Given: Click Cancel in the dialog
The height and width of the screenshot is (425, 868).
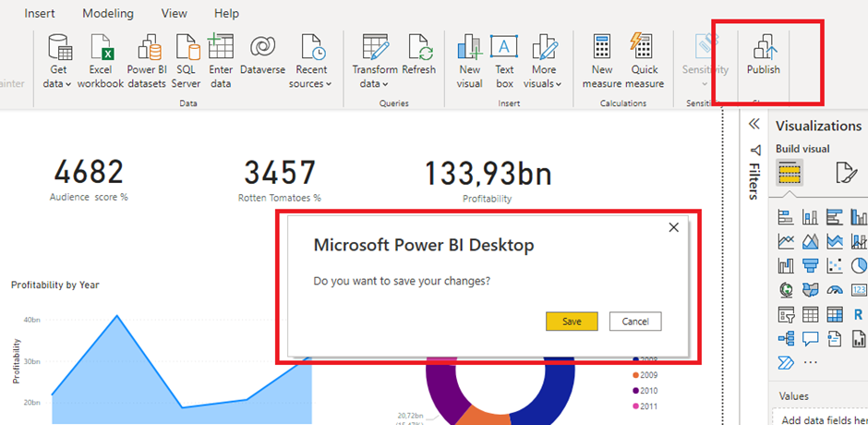Looking at the screenshot, I should [635, 322].
